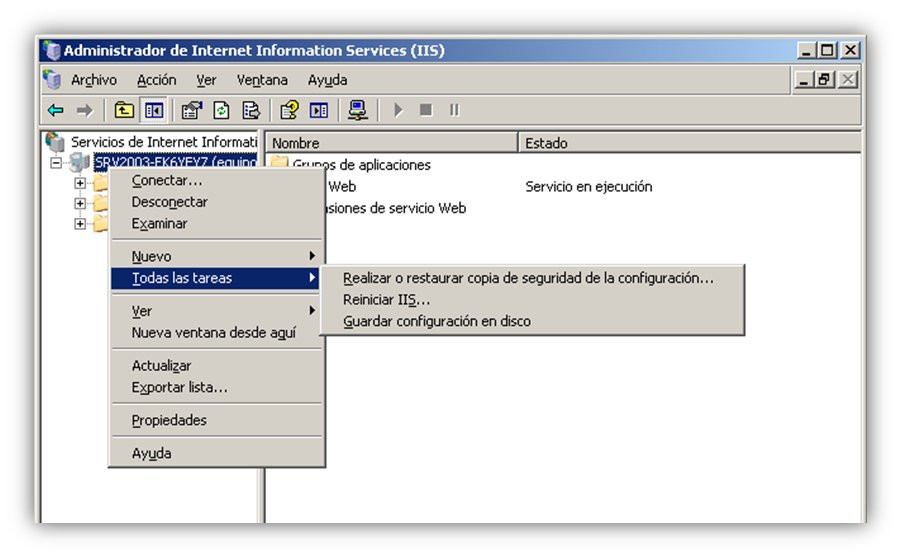
Task: Collapse the SRV2003 server tree node
Action: (56, 163)
